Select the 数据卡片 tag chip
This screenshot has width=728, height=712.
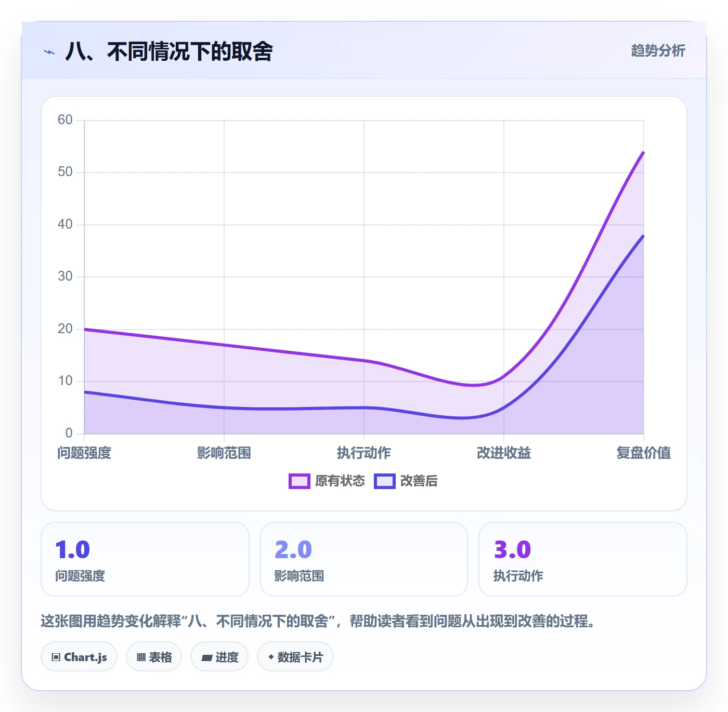coord(295,657)
